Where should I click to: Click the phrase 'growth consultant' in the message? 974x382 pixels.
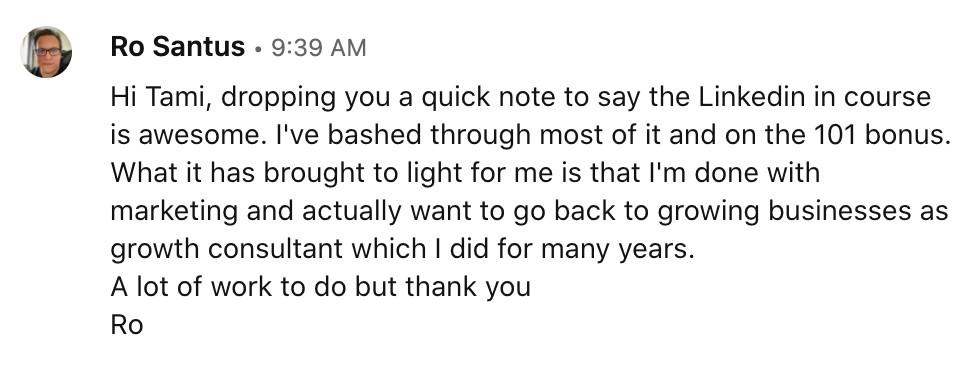pyautogui.click(x=227, y=250)
